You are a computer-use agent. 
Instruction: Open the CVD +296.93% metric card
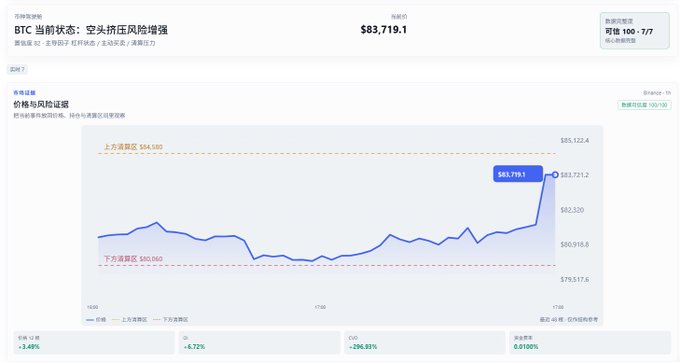coord(425,342)
